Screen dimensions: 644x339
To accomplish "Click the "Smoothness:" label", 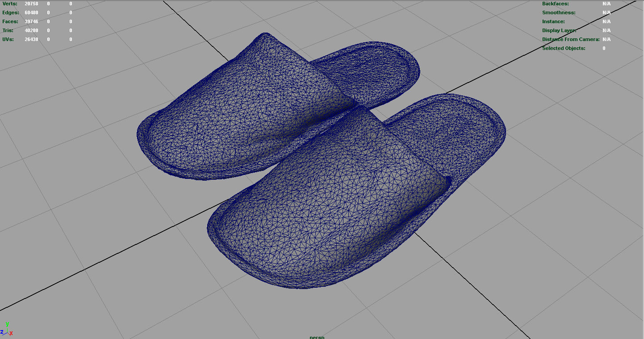I will pos(559,12).
